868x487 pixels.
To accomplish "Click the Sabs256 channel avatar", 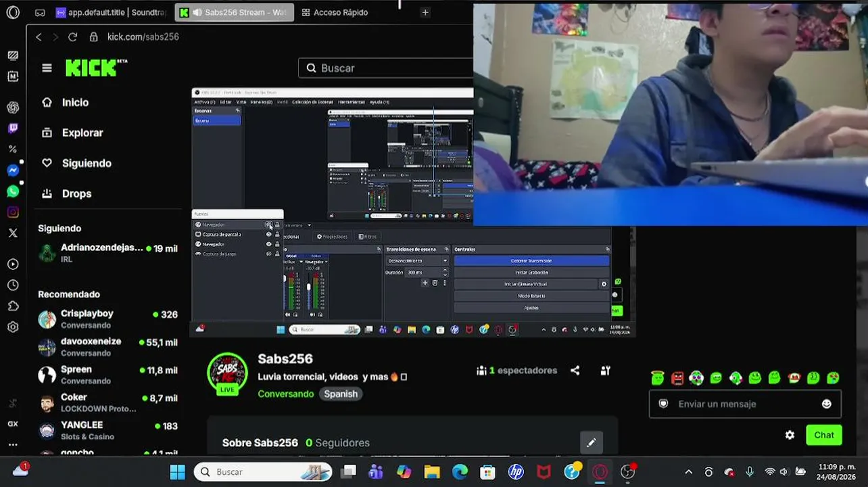I will 227,373.
